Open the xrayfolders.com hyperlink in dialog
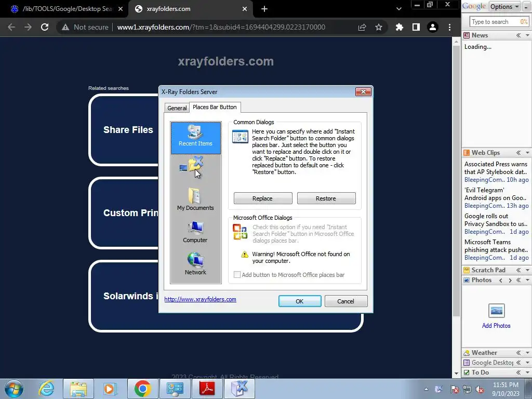Screen dimensions: 532x399 click(x=200, y=299)
